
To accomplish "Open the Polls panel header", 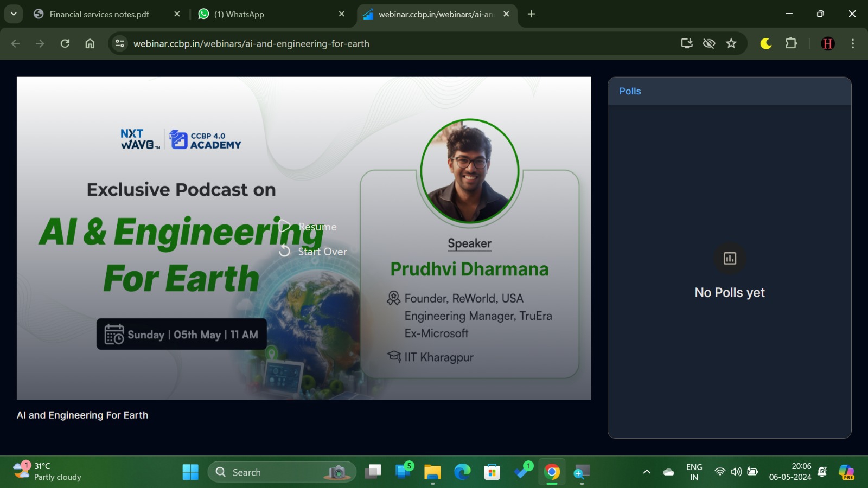I will pyautogui.click(x=630, y=91).
